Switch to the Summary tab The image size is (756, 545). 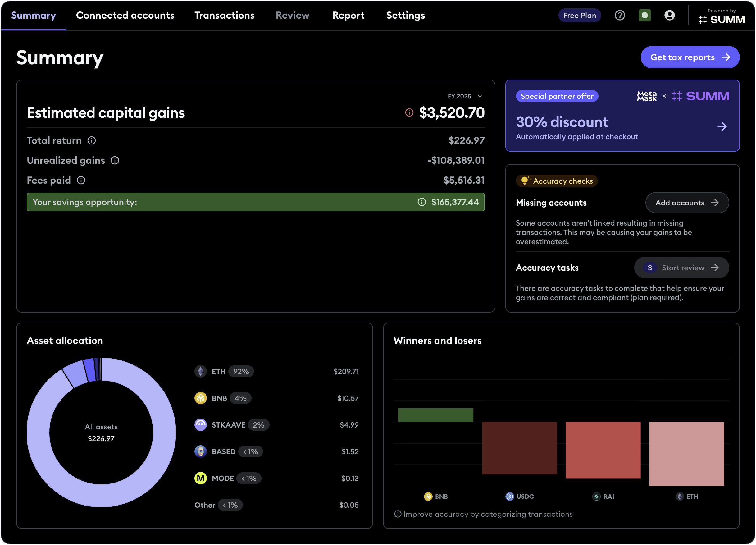click(x=34, y=15)
